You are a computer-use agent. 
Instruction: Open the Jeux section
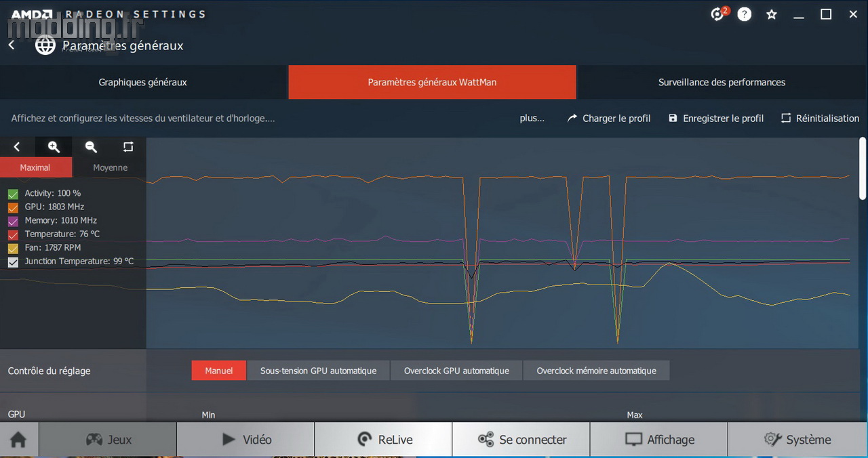(108, 440)
